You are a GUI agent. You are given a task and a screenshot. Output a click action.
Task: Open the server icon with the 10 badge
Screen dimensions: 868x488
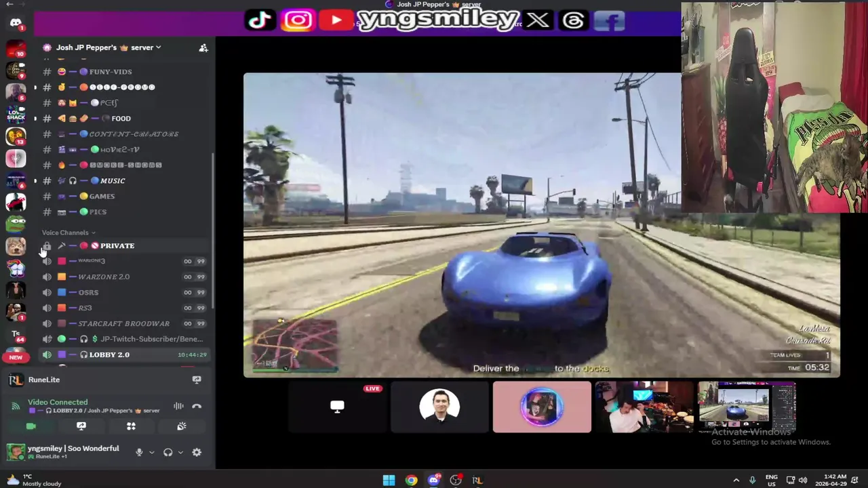[16, 49]
